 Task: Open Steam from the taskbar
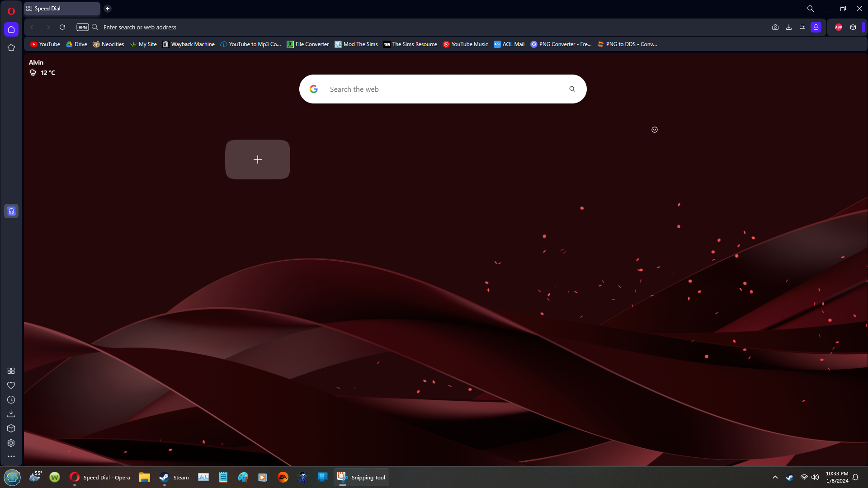[x=174, y=478]
